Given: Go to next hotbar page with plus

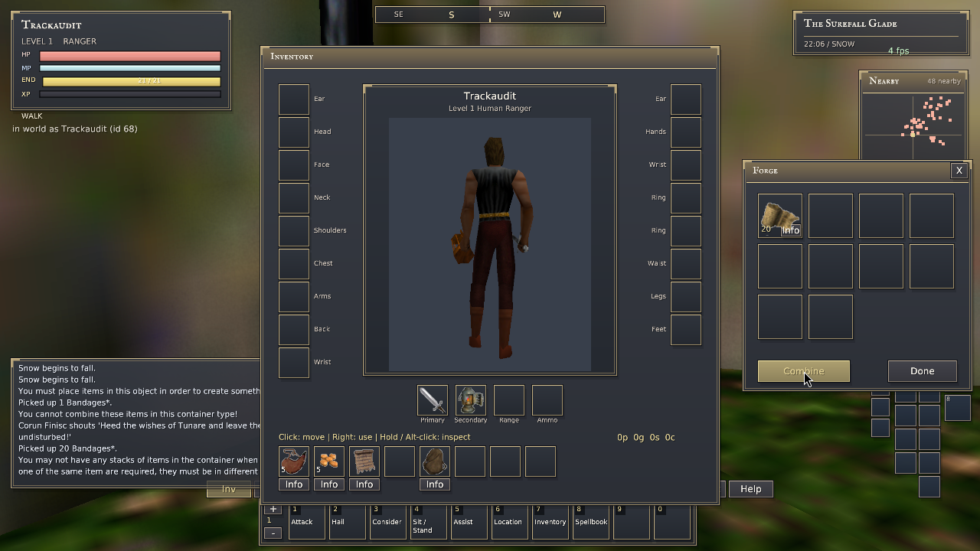Looking at the screenshot, I should (x=273, y=509).
